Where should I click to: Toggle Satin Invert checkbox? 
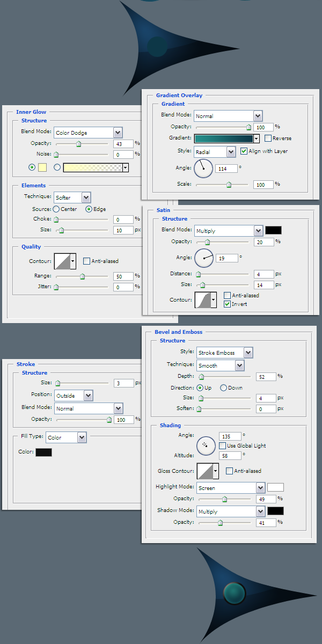228,304
